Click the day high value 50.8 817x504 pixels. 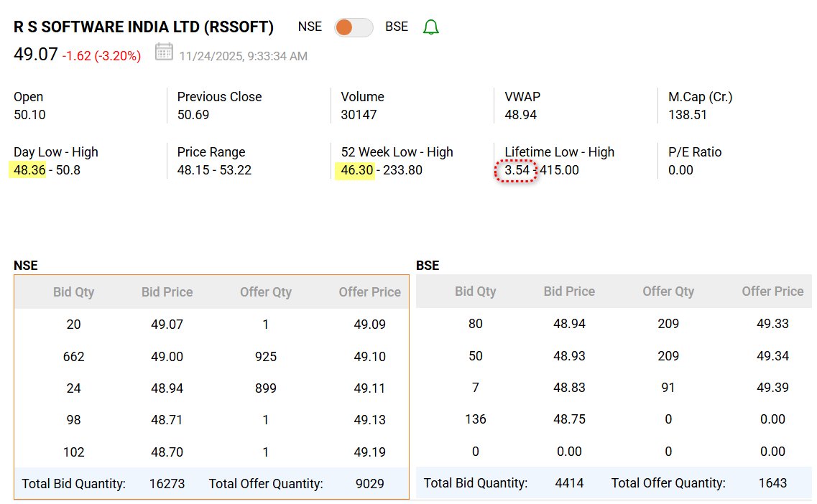pyautogui.click(x=68, y=170)
